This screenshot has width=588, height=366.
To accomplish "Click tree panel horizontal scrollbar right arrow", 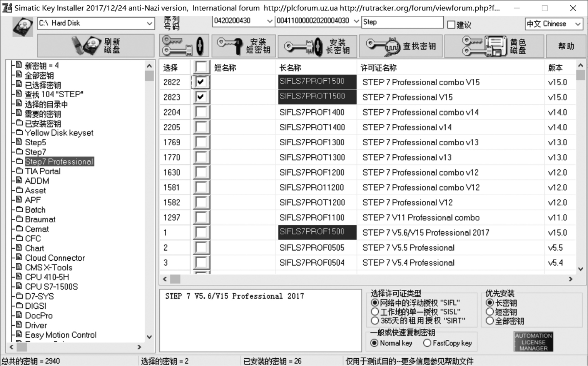I will pyautogui.click(x=139, y=347).
